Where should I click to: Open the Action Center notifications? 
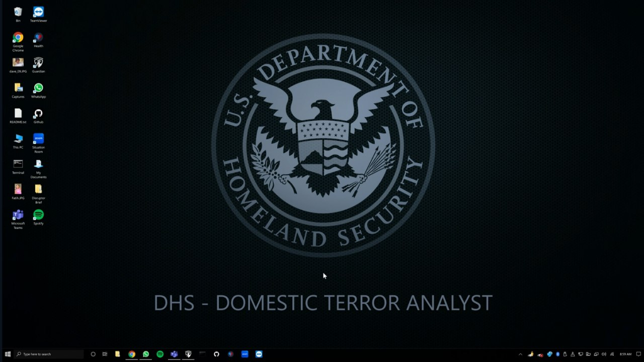tap(638, 354)
